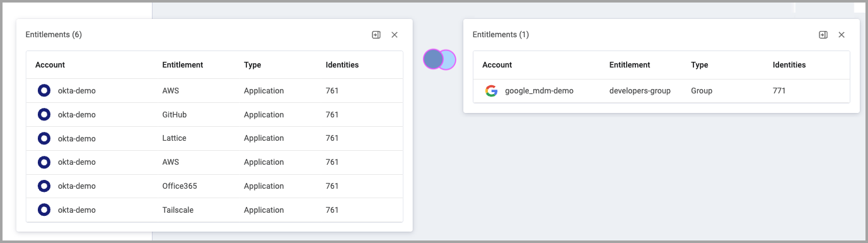Click the Okta icon in the Lattice row
868x243 pixels.
click(43, 138)
